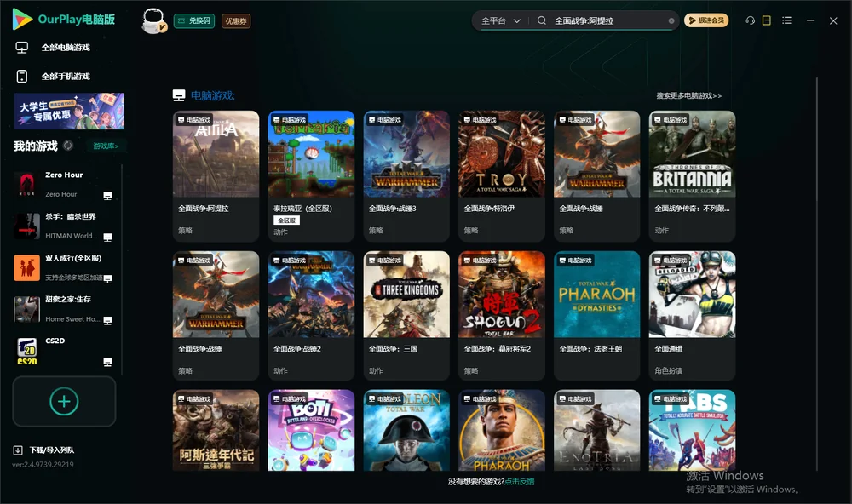The width and height of the screenshot is (852, 504).
Task: Open the Attila game cover thumbnail
Action: pos(216,154)
